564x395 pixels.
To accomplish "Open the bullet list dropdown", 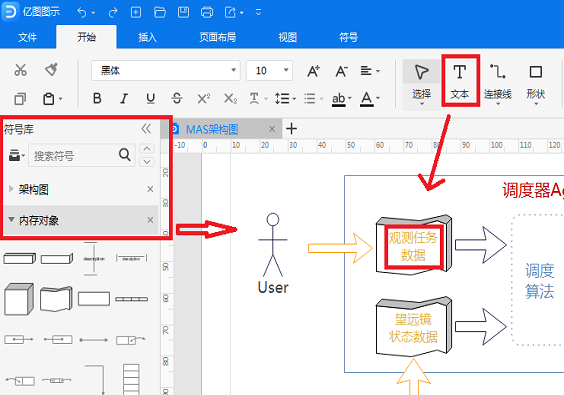I will point(313,98).
